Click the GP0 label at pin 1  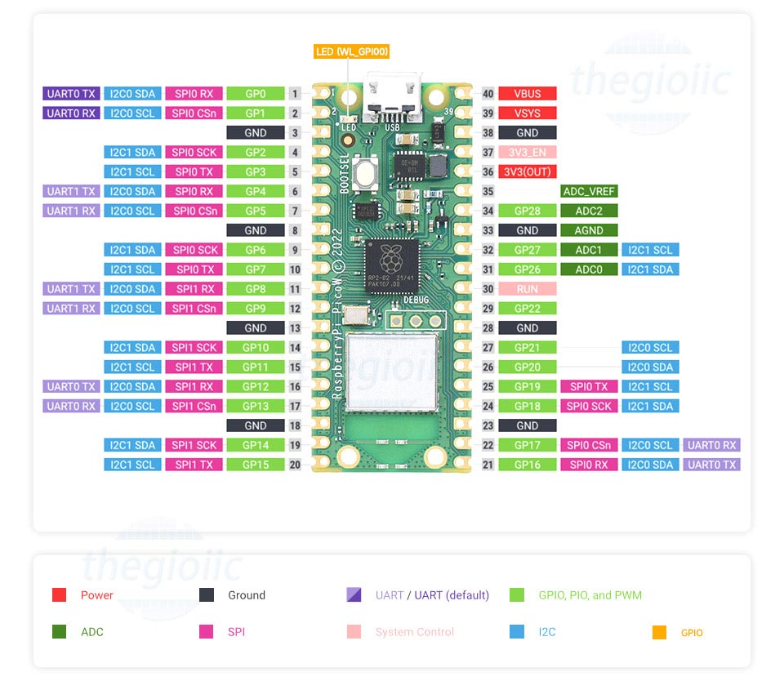pyautogui.click(x=256, y=94)
